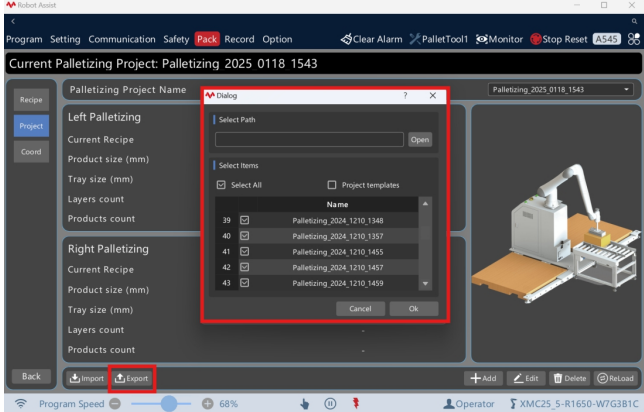This screenshot has width=644, height=412.
Task: Open the search magnifier icon at top right
Action: coord(634,21)
